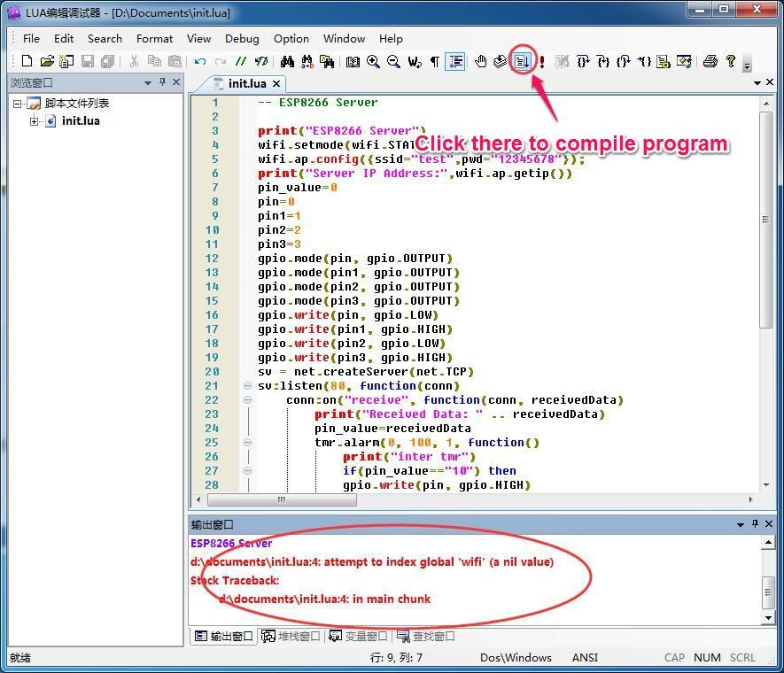This screenshot has height=673, width=784.
Task: Switch to the 变量窗口 tab
Action: click(x=358, y=636)
